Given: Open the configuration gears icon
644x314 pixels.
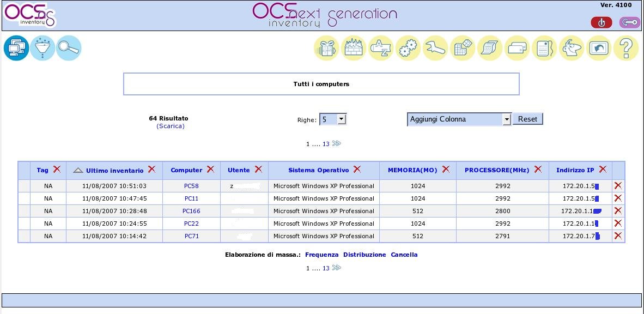Looking at the screenshot, I should point(408,48).
